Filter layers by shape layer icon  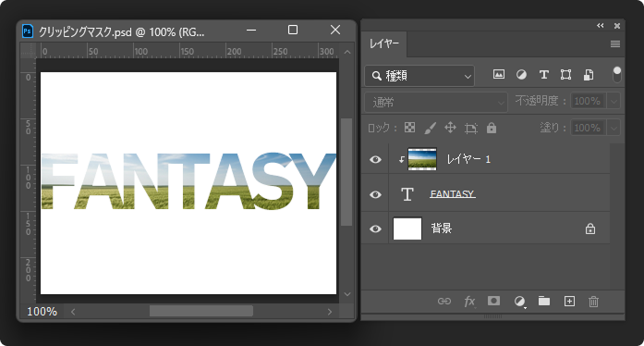click(x=566, y=74)
